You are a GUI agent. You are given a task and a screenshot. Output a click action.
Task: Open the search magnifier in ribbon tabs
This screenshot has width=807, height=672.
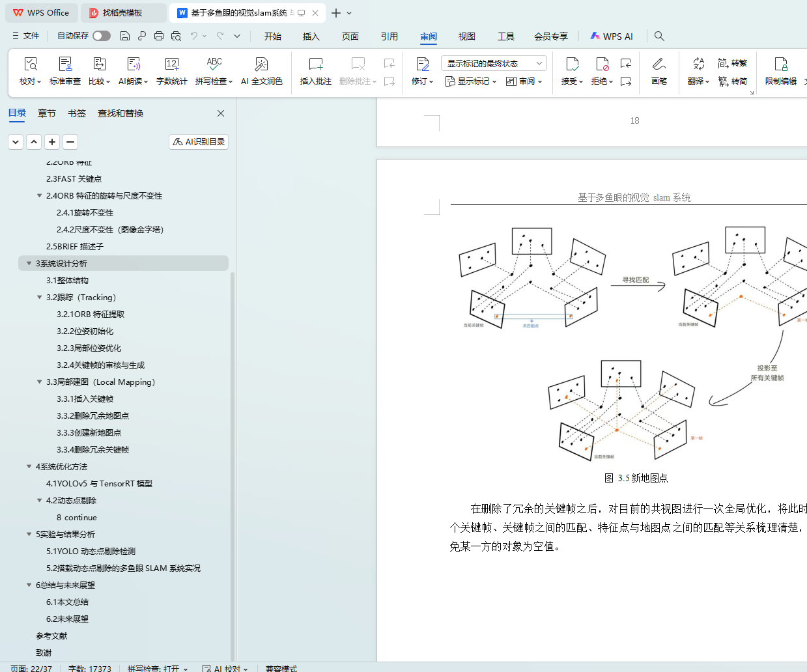coord(659,36)
